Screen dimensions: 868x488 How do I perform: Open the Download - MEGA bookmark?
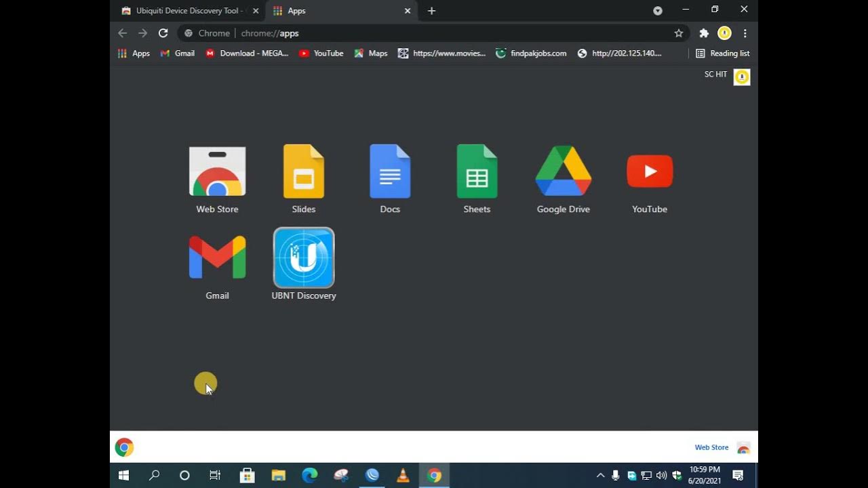(247, 54)
